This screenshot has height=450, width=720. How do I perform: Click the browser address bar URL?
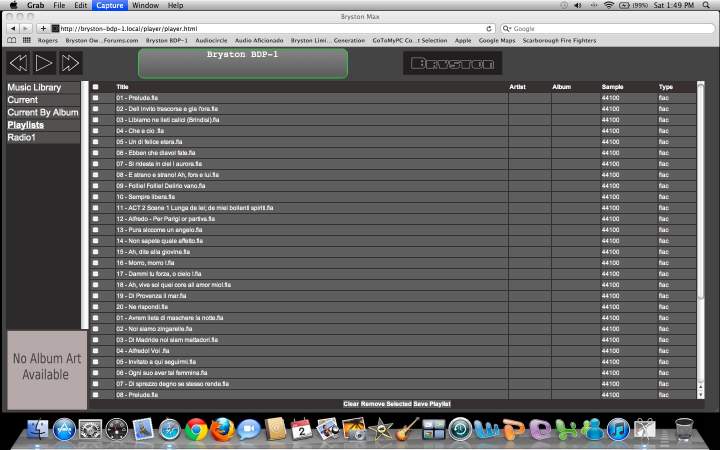point(273,28)
